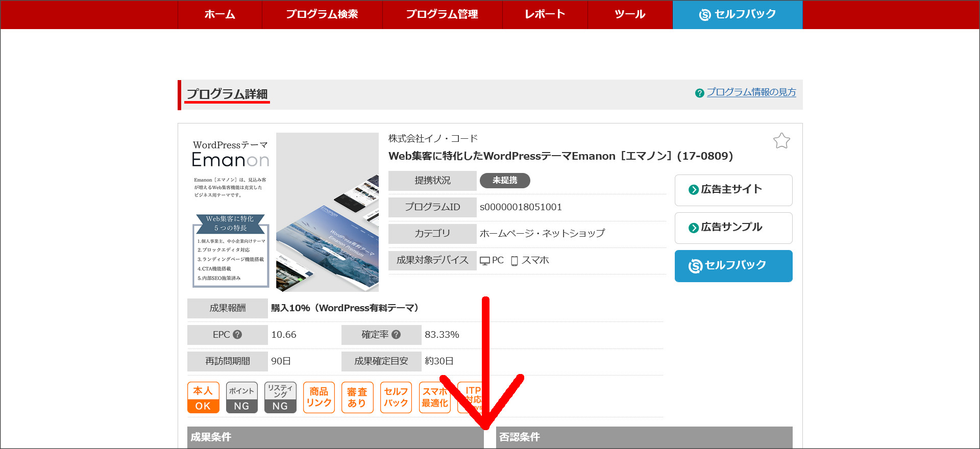The height and width of the screenshot is (449, 980).
Task: Click the プログラム詳細 page heading
Action: pos(227,94)
